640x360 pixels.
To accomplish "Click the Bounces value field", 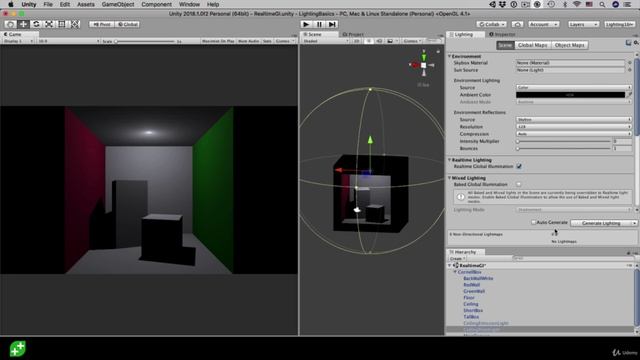I will tap(622, 149).
